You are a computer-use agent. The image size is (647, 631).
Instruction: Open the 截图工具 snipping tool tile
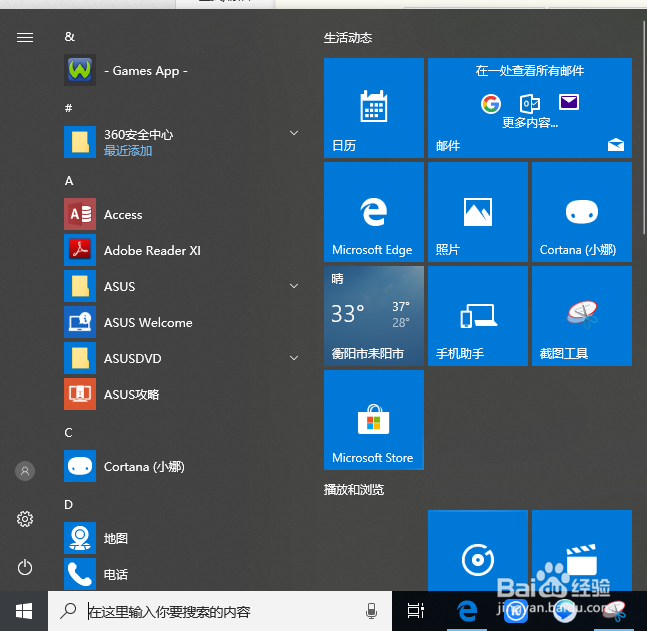(x=582, y=316)
